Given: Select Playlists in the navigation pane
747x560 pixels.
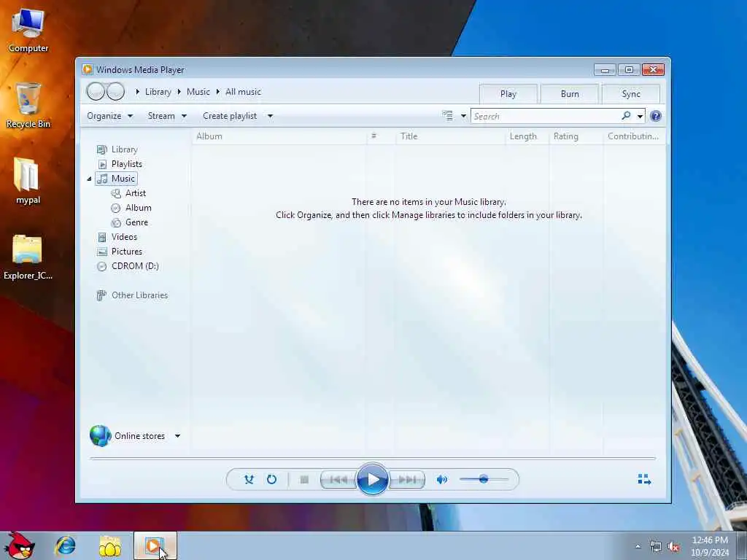Looking at the screenshot, I should [120, 164].
